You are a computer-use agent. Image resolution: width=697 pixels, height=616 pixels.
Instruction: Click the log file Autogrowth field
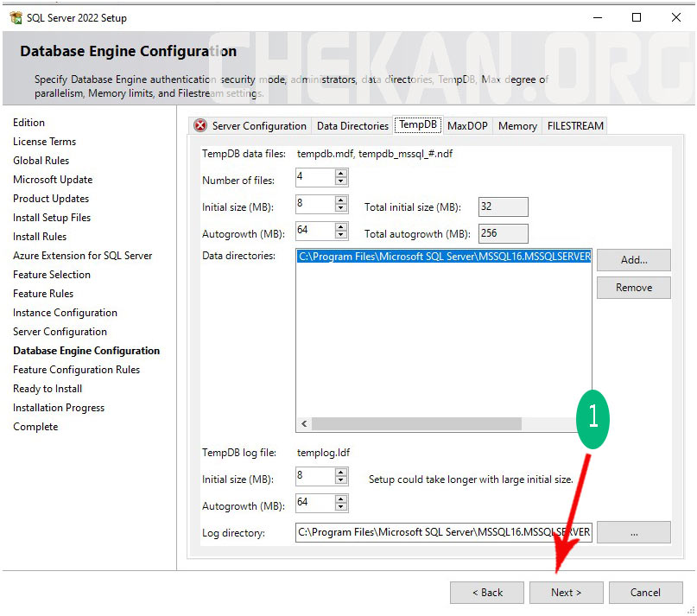coord(315,503)
